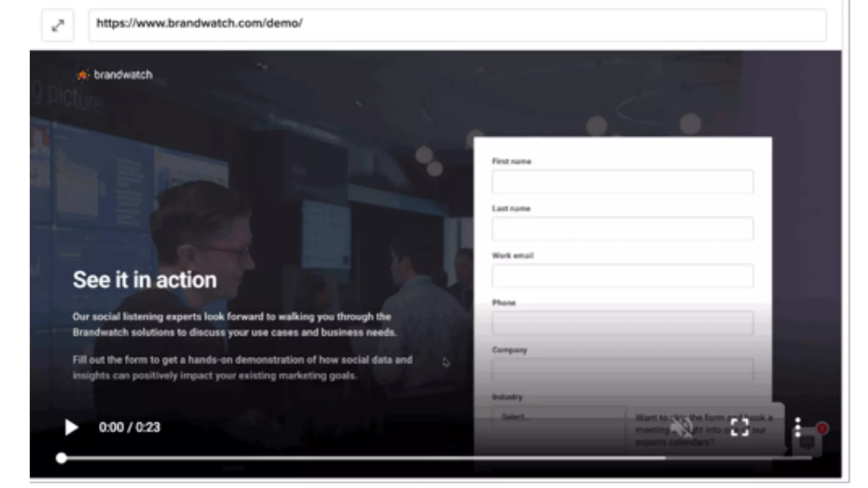The width and height of the screenshot is (868, 488).
Task: Click the 'See it in action' heading
Action: pyautogui.click(x=145, y=280)
